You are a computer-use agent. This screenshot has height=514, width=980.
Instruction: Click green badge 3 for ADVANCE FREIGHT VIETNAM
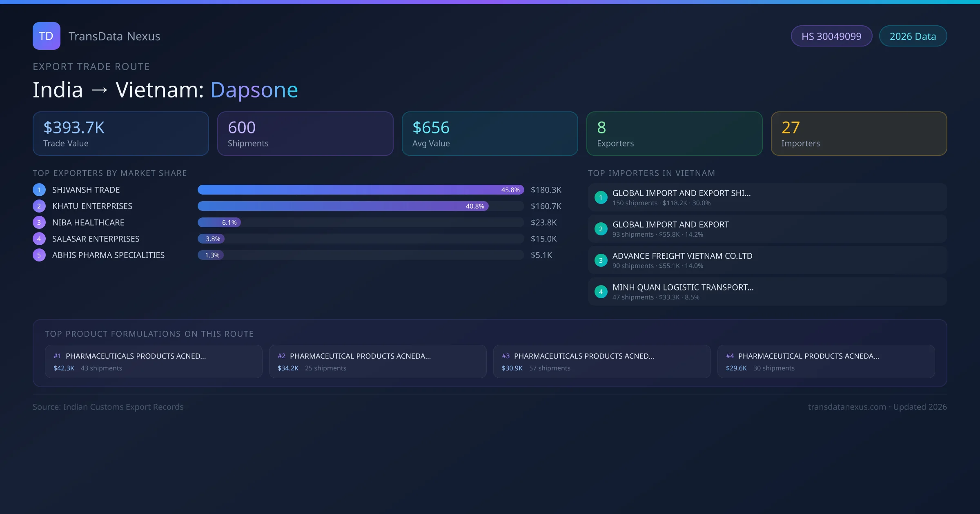[x=601, y=260]
